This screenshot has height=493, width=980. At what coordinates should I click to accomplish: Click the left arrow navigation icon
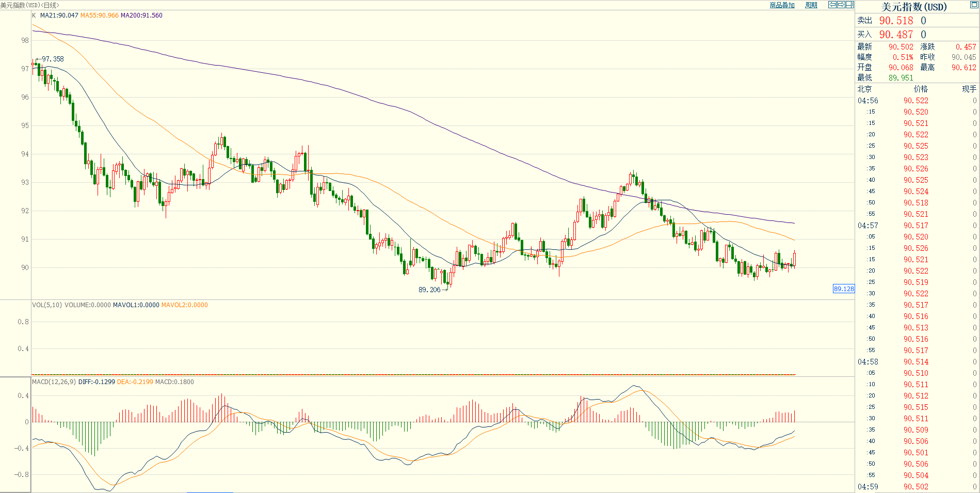[x=832, y=5]
